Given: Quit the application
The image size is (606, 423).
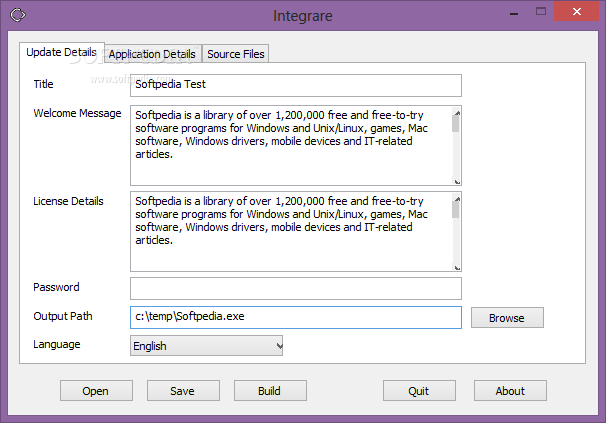Looking at the screenshot, I should point(419,391).
